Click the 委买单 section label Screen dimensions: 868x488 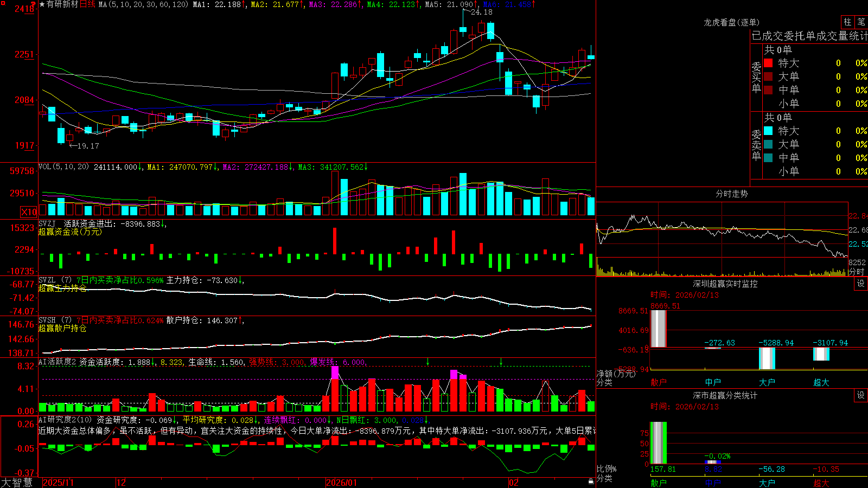pos(756,77)
